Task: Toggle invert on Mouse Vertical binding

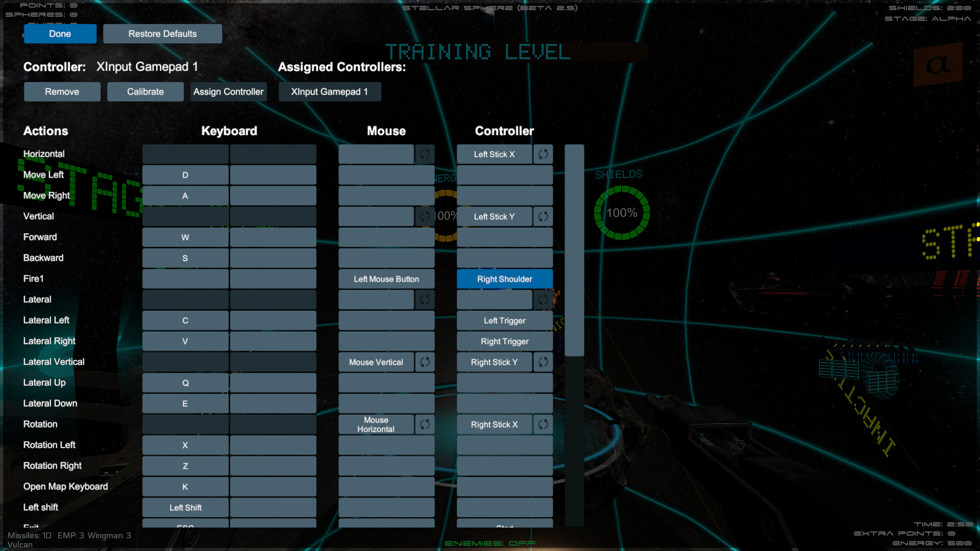Action: point(424,362)
